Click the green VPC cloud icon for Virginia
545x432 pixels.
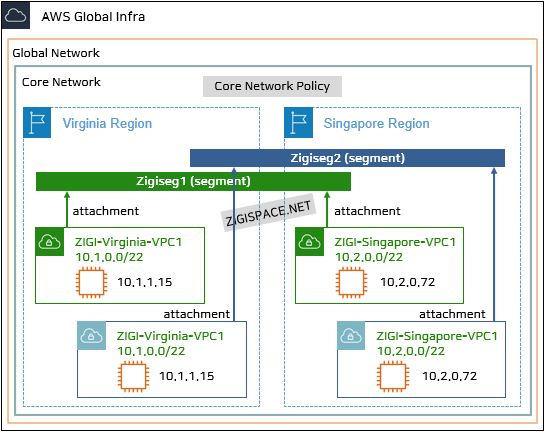(x=50, y=242)
